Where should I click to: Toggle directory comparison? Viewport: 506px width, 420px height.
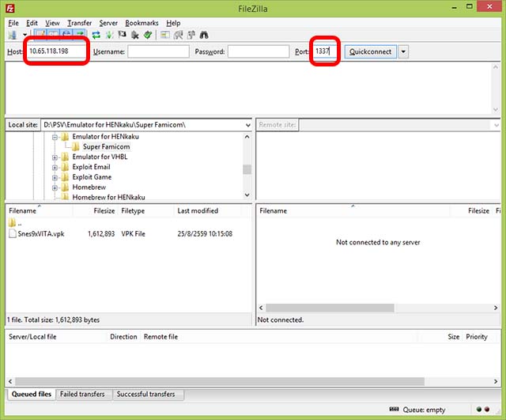[x=178, y=35]
